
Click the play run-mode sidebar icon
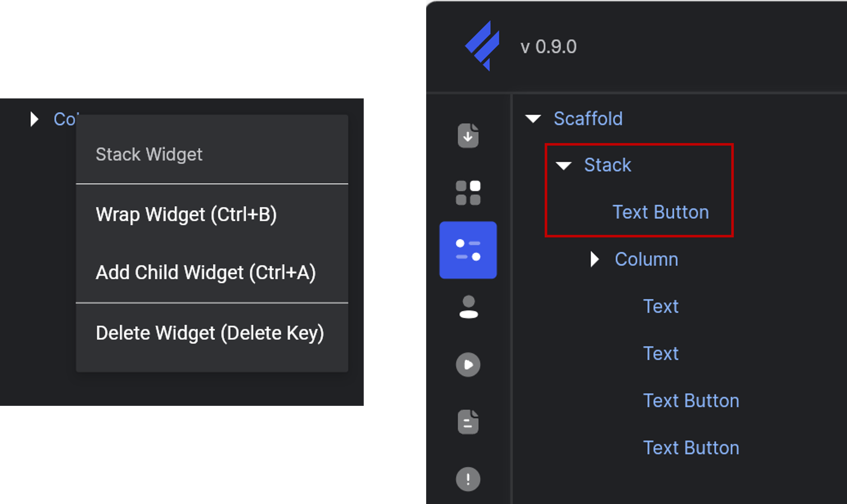468,365
